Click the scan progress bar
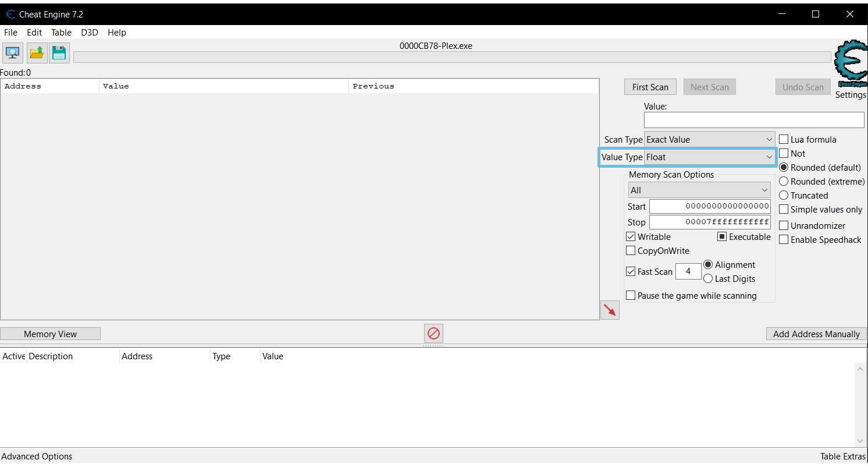This screenshot has width=868, height=467. click(x=452, y=57)
